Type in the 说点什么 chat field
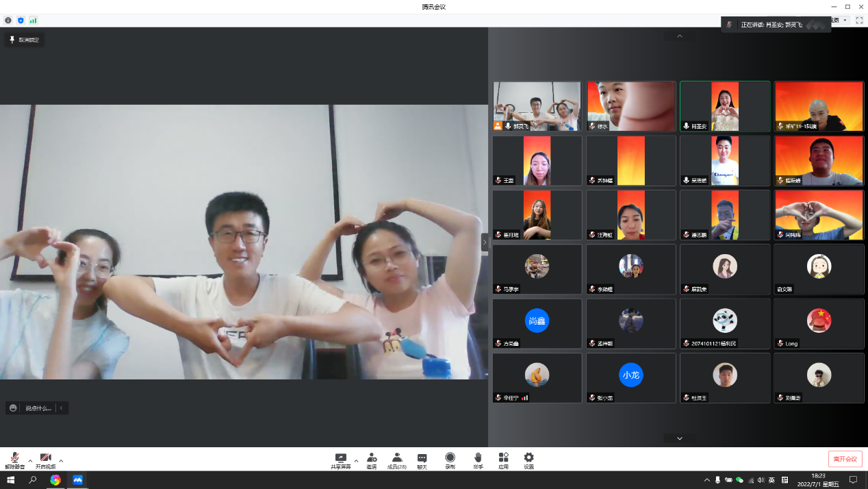This screenshot has height=489, width=868. coord(38,408)
